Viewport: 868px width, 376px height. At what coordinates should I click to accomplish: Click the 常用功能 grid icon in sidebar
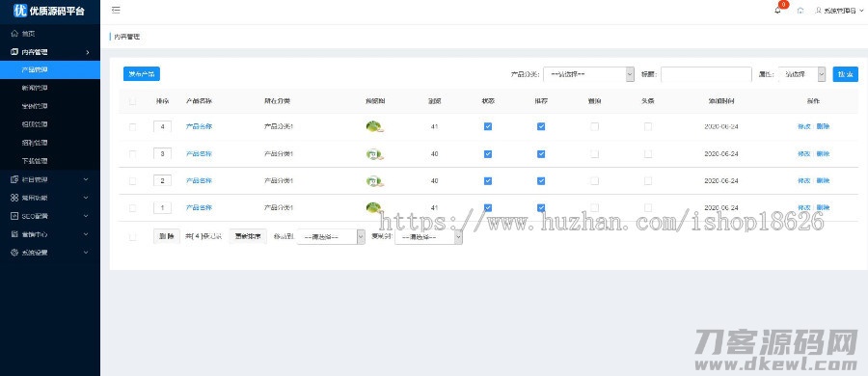[14, 198]
